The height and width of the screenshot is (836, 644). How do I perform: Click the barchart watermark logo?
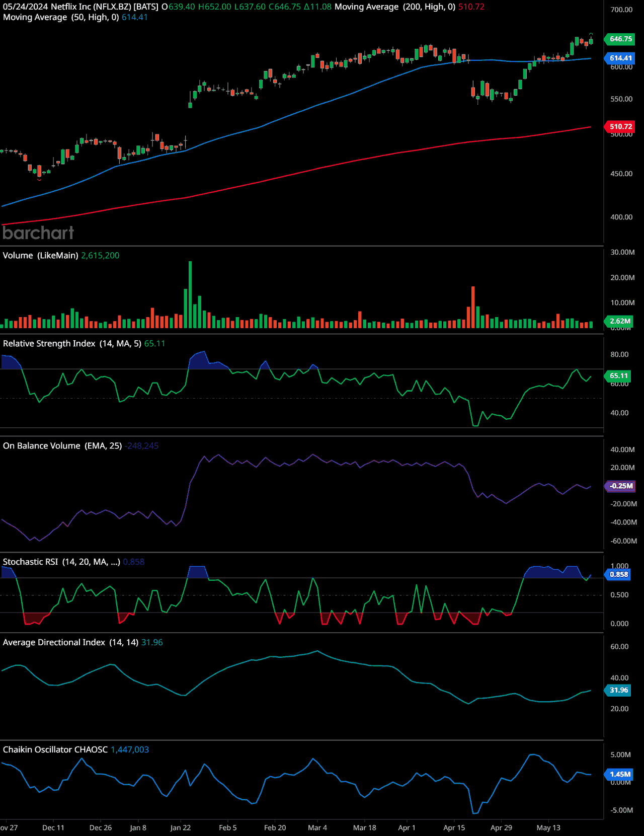38,233
